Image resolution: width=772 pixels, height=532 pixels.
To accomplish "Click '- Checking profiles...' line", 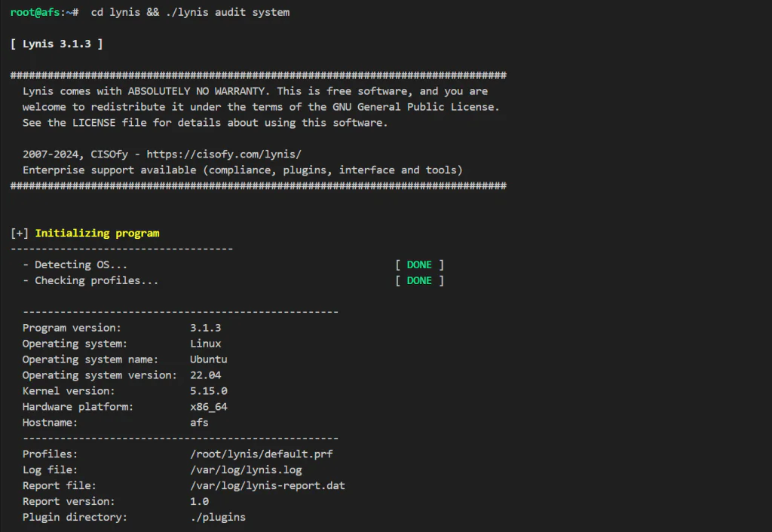I will pyautogui.click(x=90, y=280).
